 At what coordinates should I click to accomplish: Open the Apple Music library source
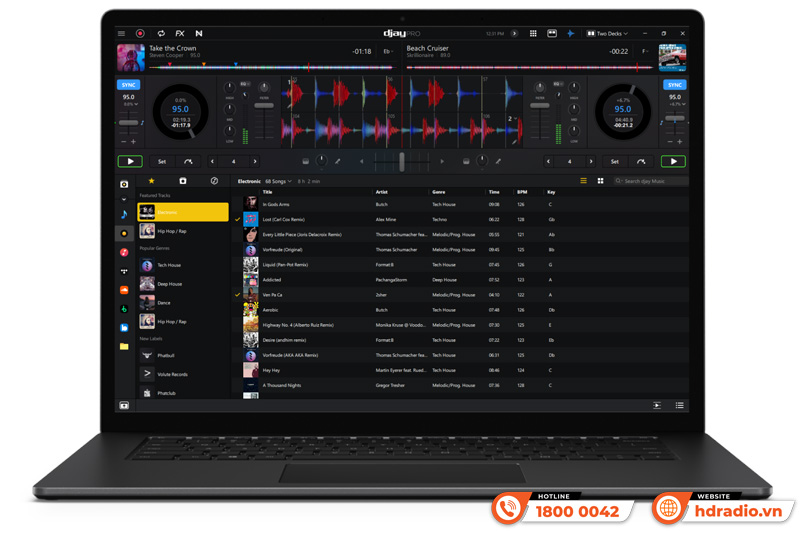tap(124, 252)
